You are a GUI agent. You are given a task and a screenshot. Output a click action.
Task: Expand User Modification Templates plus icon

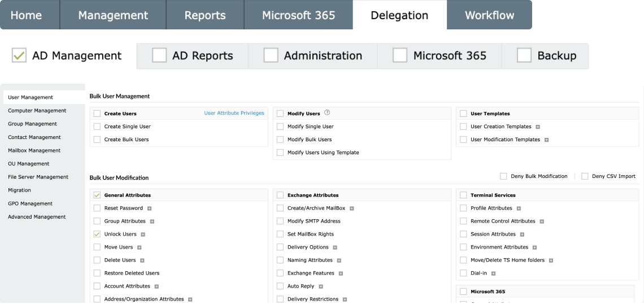pos(546,140)
